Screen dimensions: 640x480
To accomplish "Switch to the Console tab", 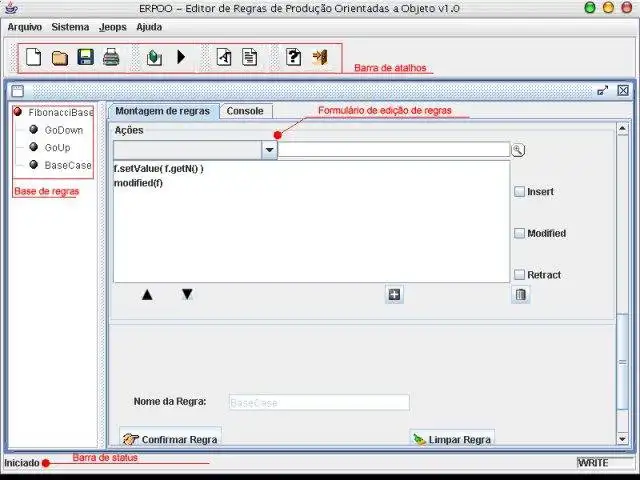I will 245,111.
